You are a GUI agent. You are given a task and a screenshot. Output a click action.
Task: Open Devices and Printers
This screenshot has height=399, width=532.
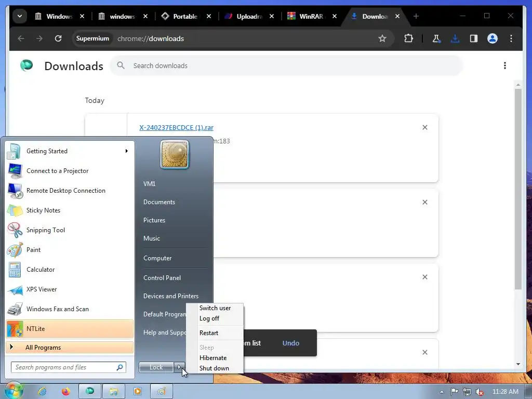pyautogui.click(x=170, y=296)
